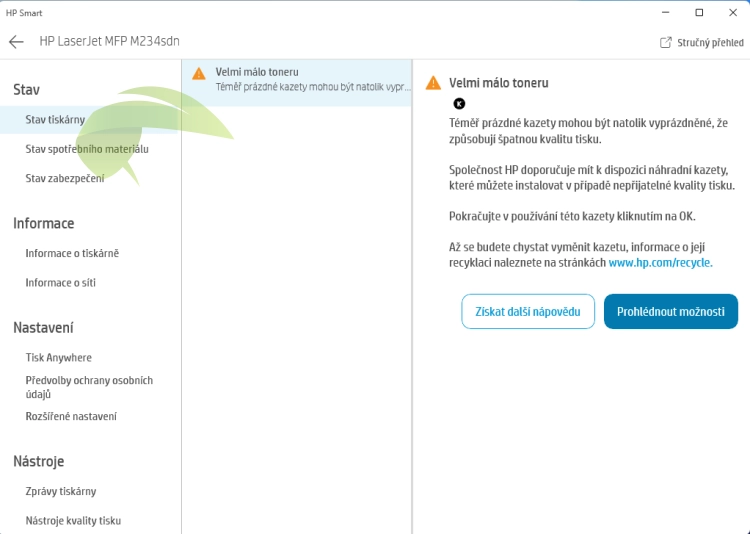Open Informace o síti
750x534 pixels.
coord(61,282)
